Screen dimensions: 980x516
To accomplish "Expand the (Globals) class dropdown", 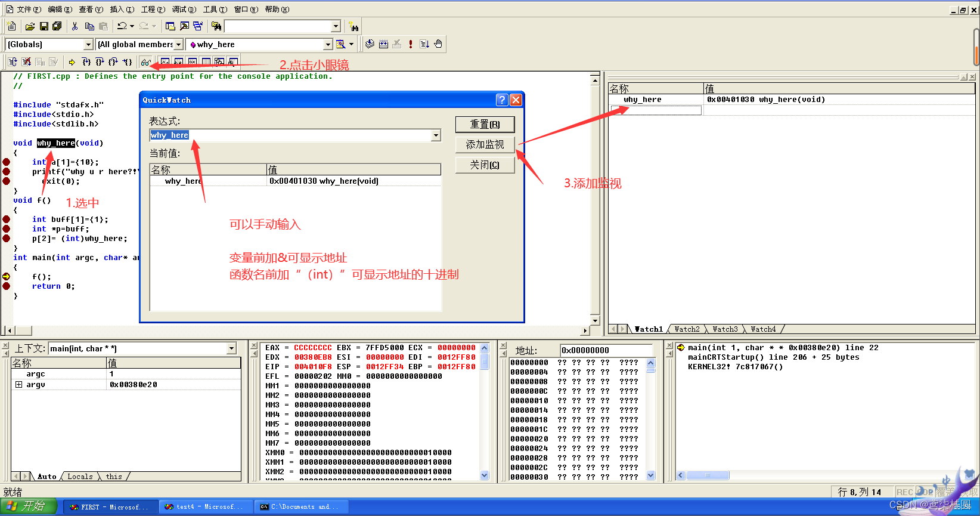I will (x=88, y=45).
